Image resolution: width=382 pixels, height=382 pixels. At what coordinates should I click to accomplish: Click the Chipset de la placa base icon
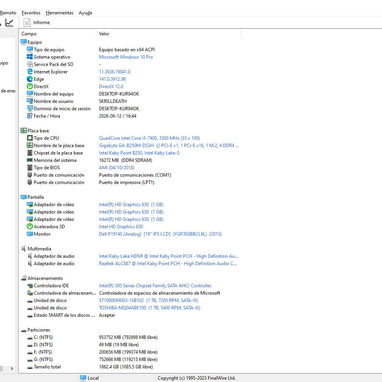tap(30, 153)
